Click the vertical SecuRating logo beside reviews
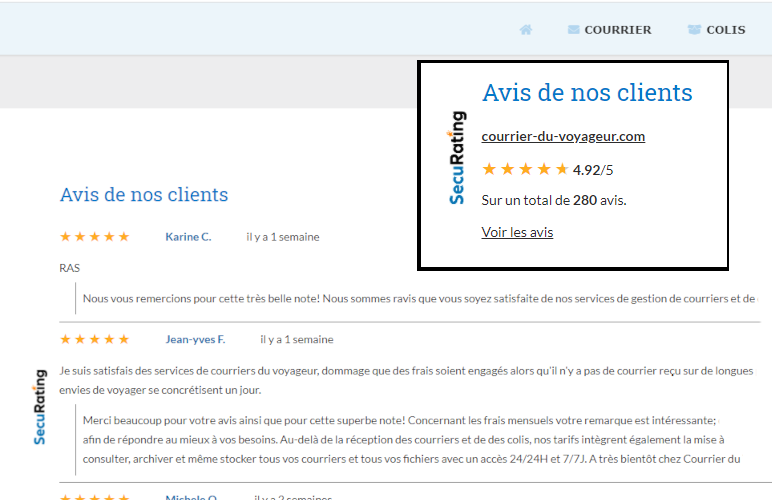 coord(39,407)
